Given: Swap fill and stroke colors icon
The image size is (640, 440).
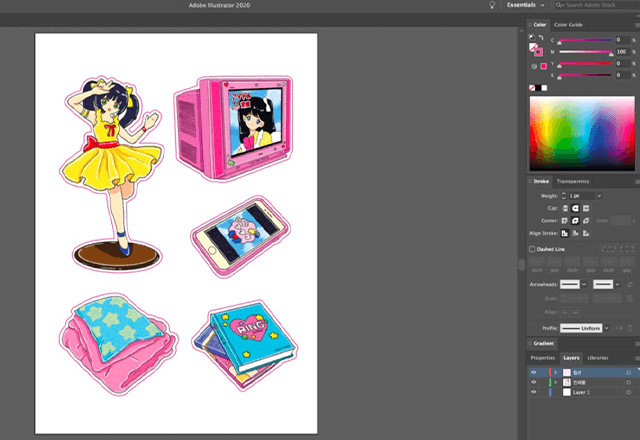Looking at the screenshot, I should pyautogui.click(x=541, y=37).
